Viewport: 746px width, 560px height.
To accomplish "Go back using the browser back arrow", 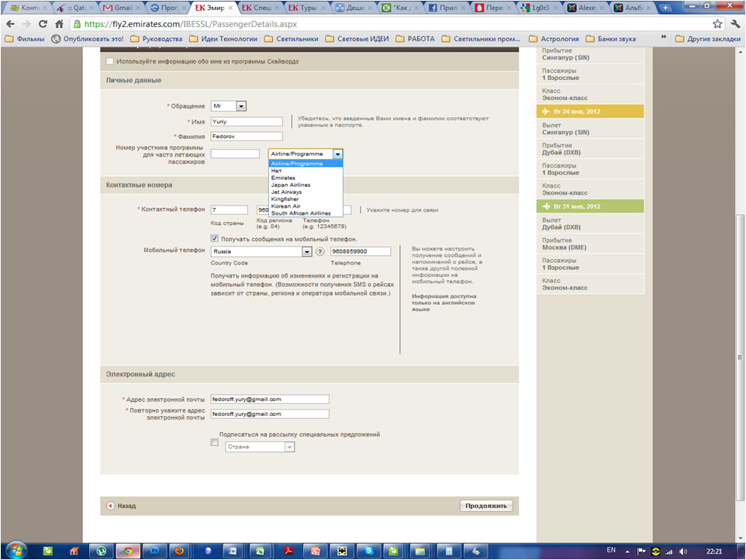I will (x=10, y=24).
